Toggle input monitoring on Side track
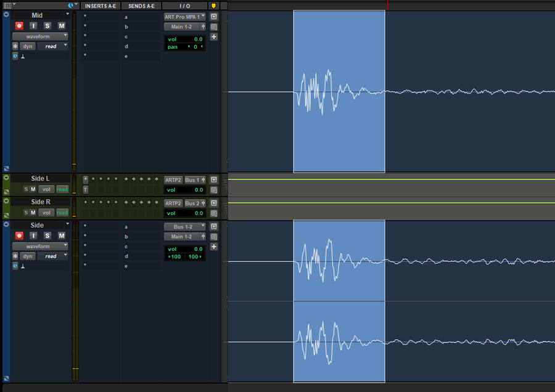 33,235
